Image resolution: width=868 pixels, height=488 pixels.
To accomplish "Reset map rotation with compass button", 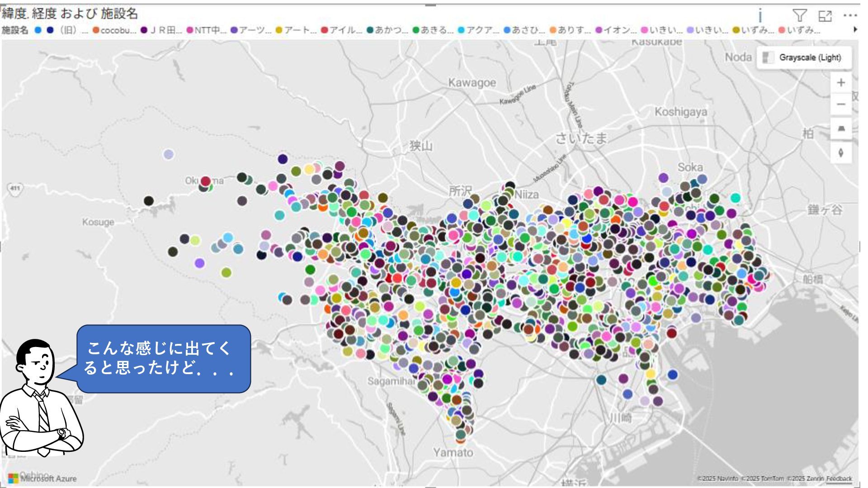I will pyautogui.click(x=841, y=153).
